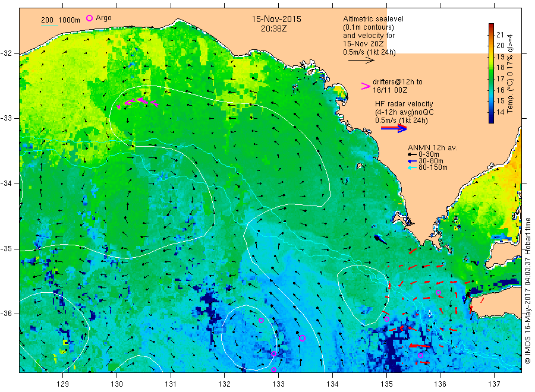Click the magenta drifter arrow legend icon
Image resolution: width=535 pixels, height=392 pixels.
366,86
